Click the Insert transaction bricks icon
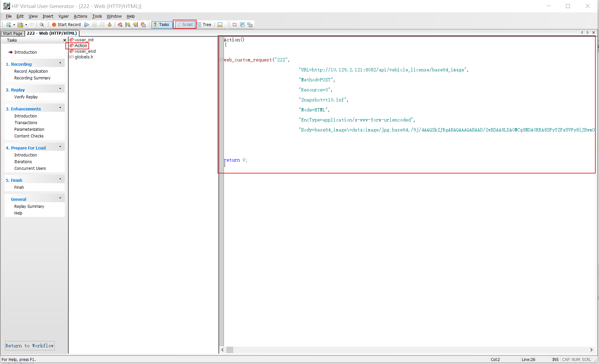 [120, 25]
